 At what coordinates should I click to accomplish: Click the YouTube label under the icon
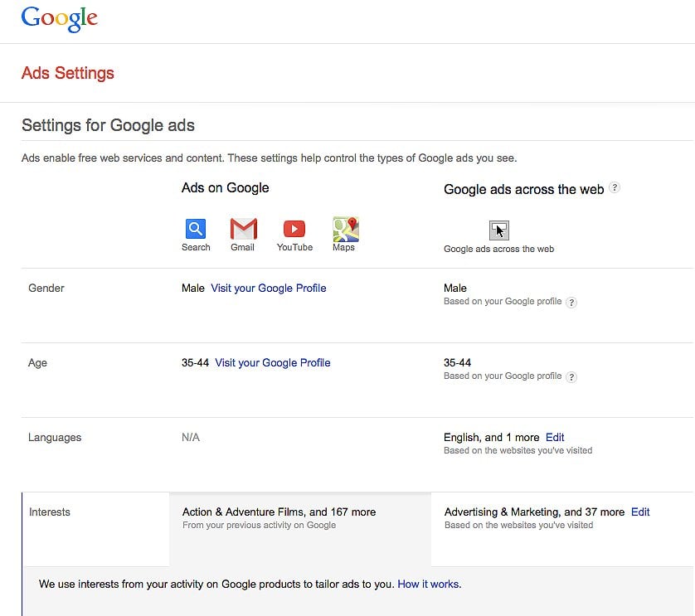(x=294, y=247)
